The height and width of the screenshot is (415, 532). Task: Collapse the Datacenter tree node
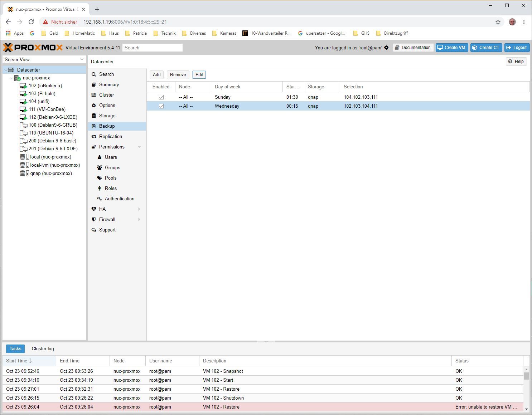(5, 70)
